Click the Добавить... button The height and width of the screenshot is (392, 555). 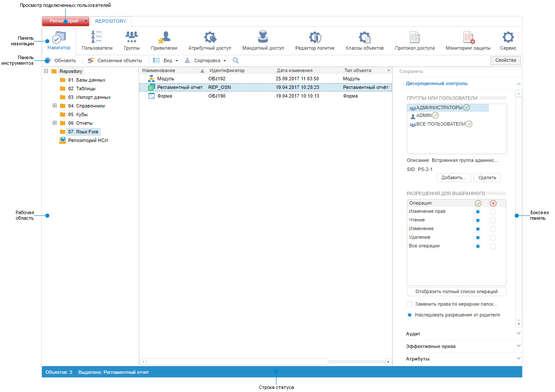pyautogui.click(x=453, y=177)
